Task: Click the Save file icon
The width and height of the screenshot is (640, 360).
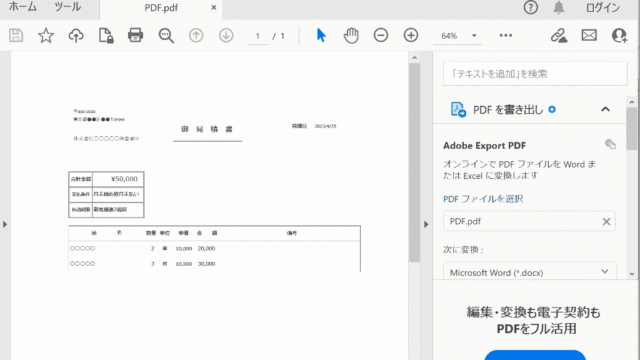Action: point(16,36)
